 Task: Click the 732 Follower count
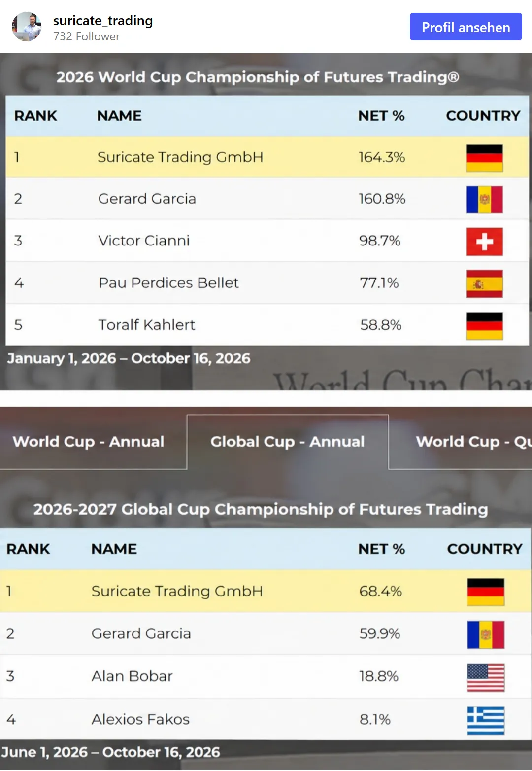[87, 37]
